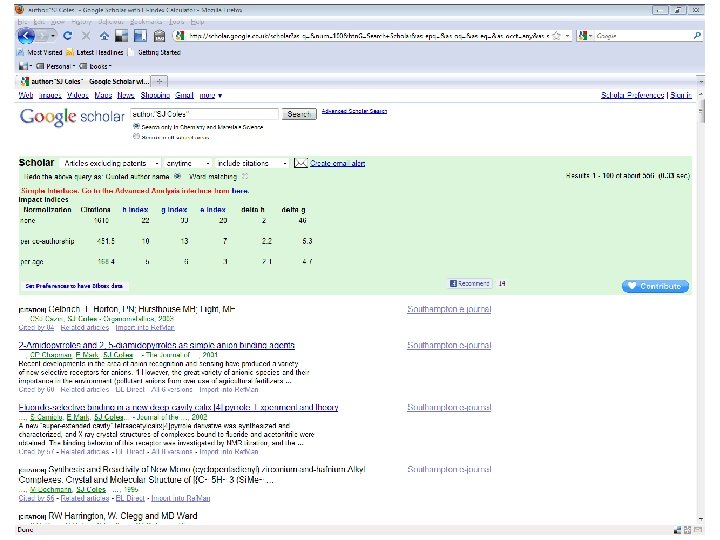The width and height of the screenshot is (720, 540).
Task: Select Word matching radio option
Action: 245,176
